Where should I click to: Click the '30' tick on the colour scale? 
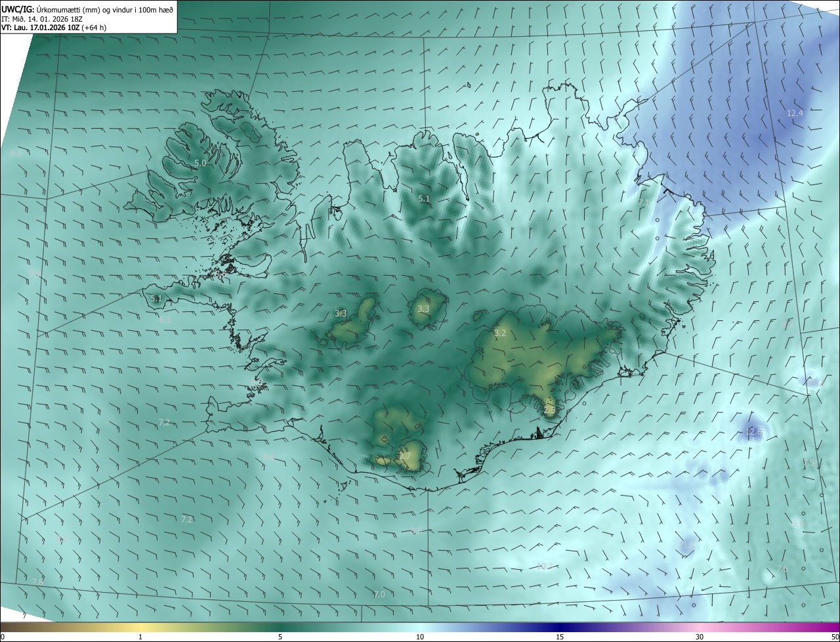700,637
